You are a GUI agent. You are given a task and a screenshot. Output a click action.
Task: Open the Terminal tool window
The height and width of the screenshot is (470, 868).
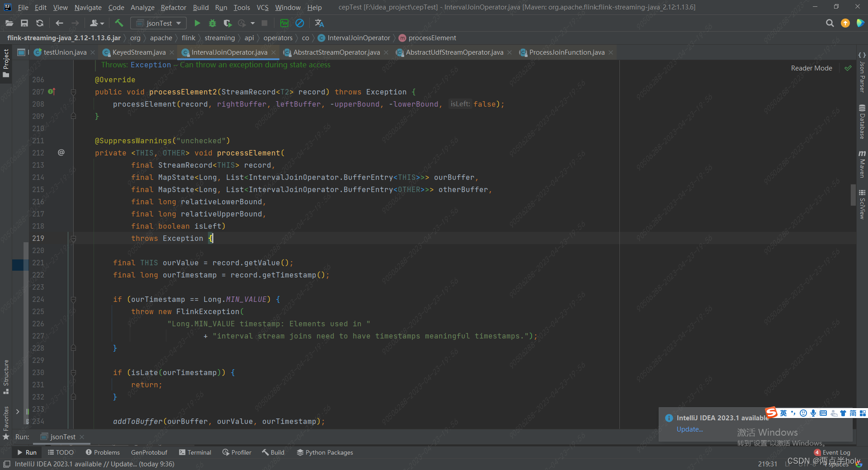pyautogui.click(x=195, y=452)
